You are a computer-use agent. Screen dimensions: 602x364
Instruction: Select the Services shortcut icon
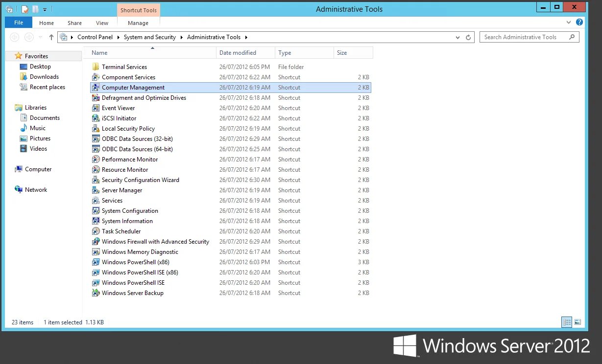point(96,201)
